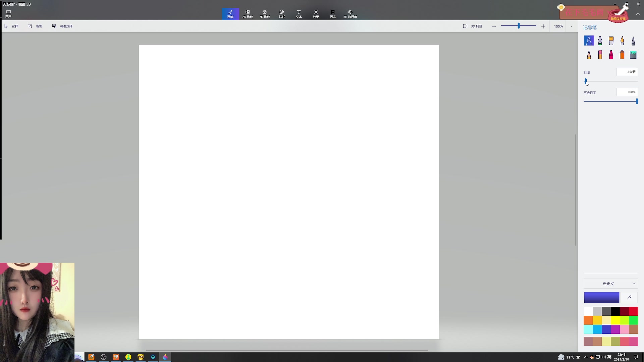Choose the white color swatch

[x=588, y=311]
